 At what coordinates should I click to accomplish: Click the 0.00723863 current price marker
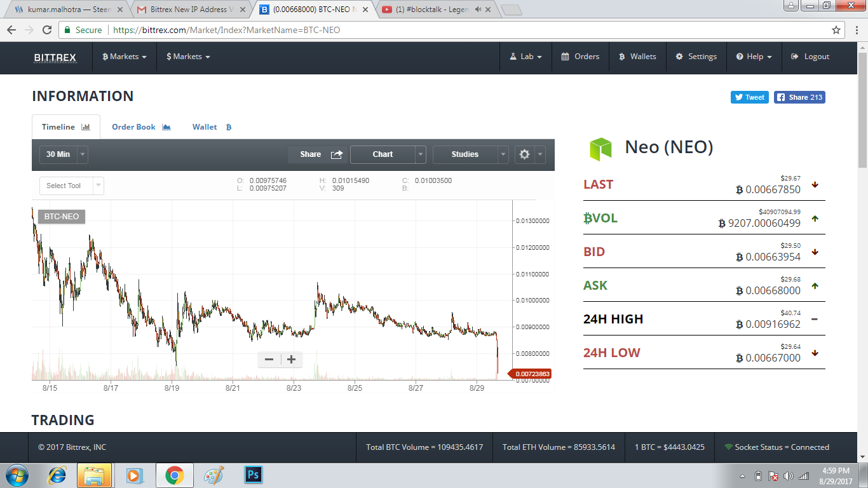pyautogui.click(x=531, y=374)
